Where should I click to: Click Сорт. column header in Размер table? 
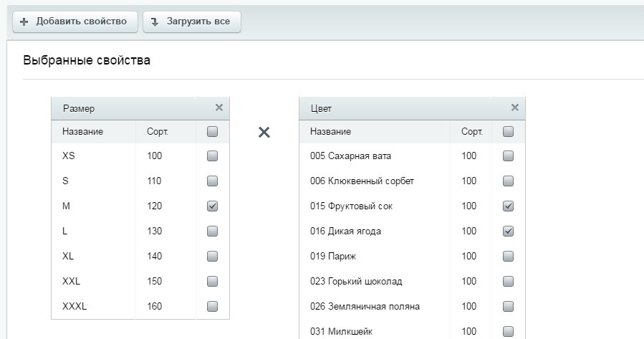pos(158,132)
